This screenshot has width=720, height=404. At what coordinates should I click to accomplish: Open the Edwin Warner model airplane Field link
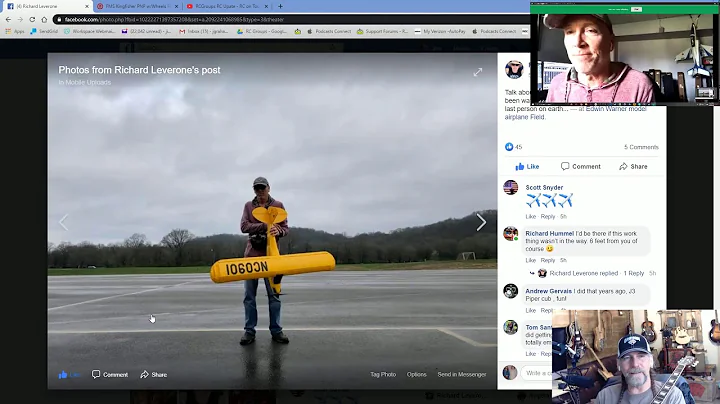tap(576, 113)
